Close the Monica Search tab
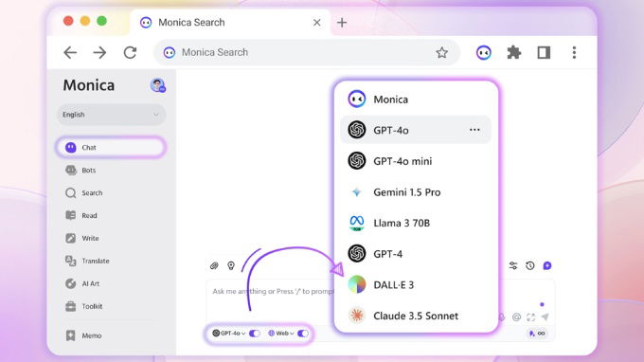The width and height of the screenshot is (644, 362). (316, 22)
